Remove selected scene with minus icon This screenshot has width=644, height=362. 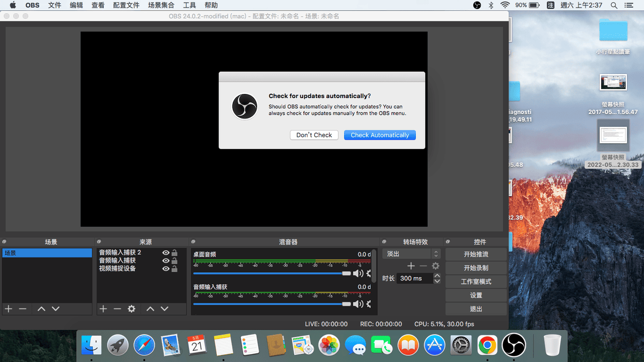coord(23,309)
